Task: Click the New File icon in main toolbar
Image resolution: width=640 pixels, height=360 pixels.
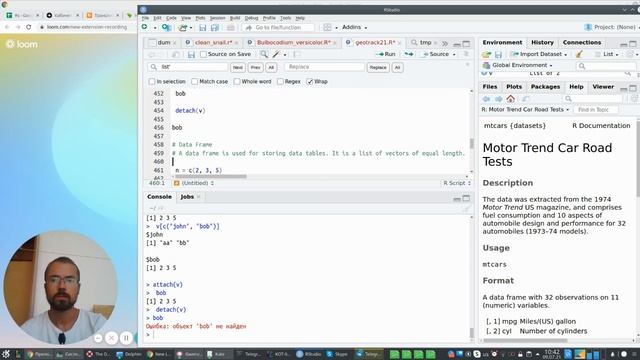Action: tap(144, 27)
